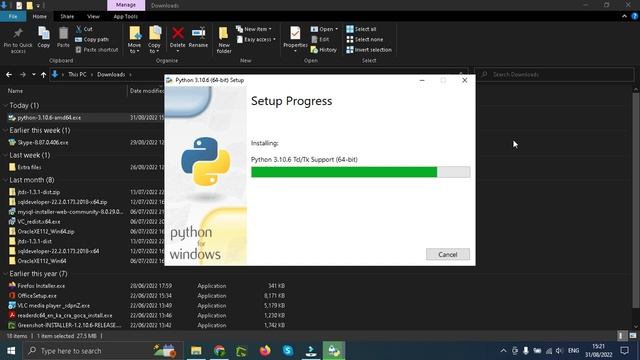640x360 pixels.
Task: Click New folder icon in ribbon
Action: [x=224, y=34]
